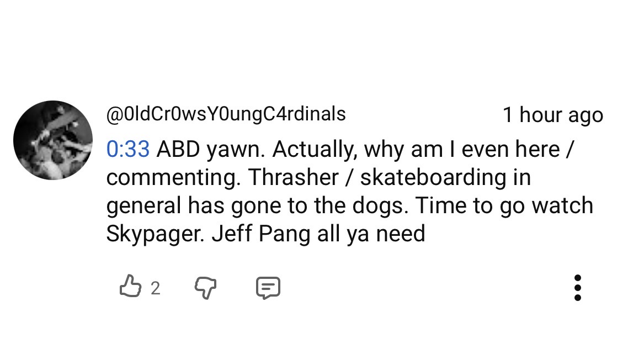Open the reply icon under the comment
Screen dimensions: 644x338
point(268,287)
